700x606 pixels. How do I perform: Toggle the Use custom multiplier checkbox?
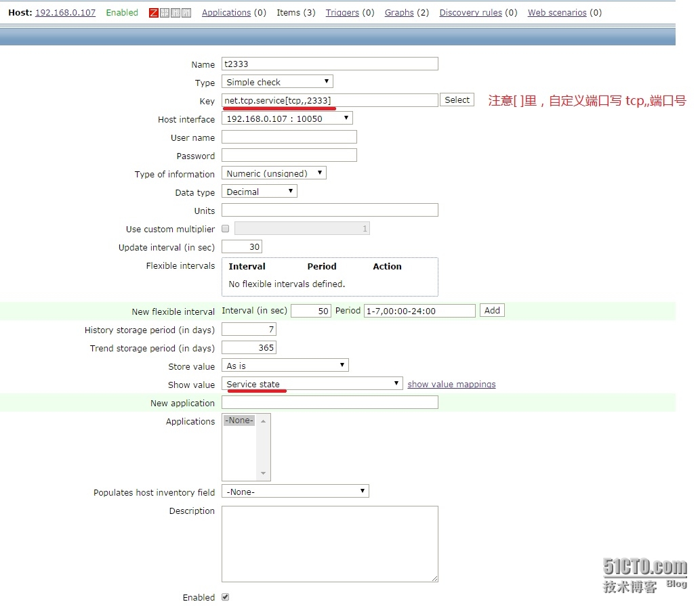coord(226,228)
